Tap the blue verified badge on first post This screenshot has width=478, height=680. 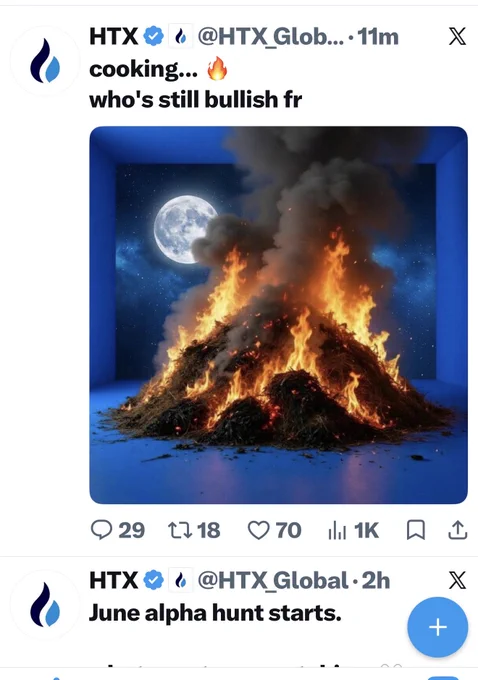[x=153, y=36]
